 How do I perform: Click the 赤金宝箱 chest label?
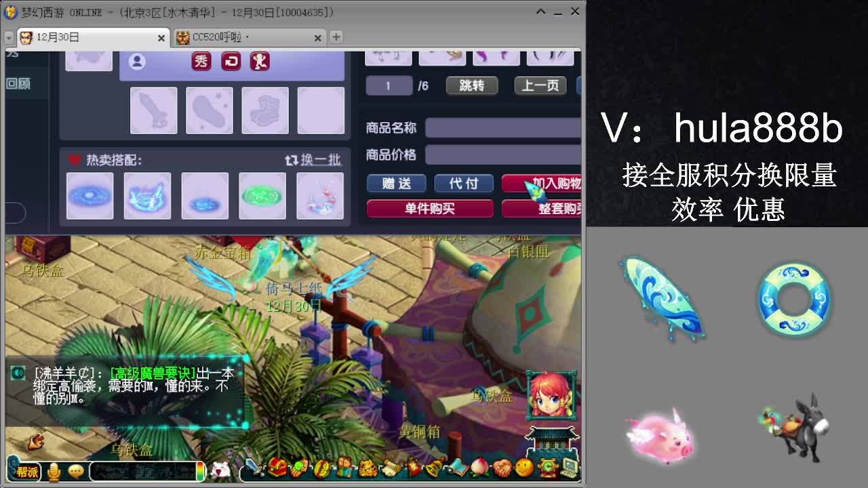tap(223, 253)
